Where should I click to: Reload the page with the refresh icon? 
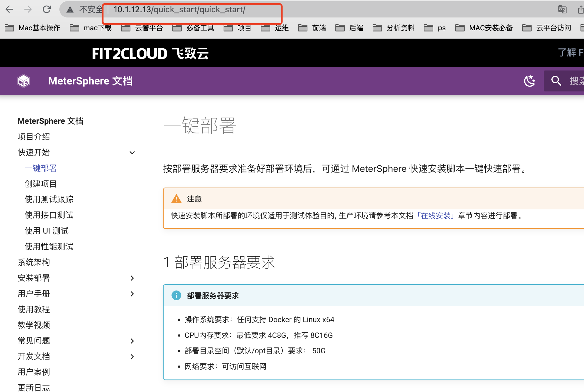click(x=47, y=9)
